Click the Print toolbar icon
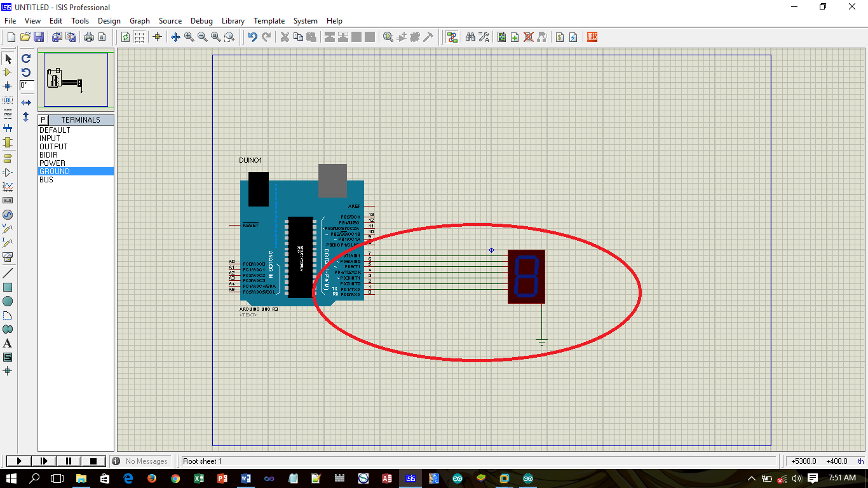Image resolution: width=868 pixels, height=488 pixels. tap(89, 37)
